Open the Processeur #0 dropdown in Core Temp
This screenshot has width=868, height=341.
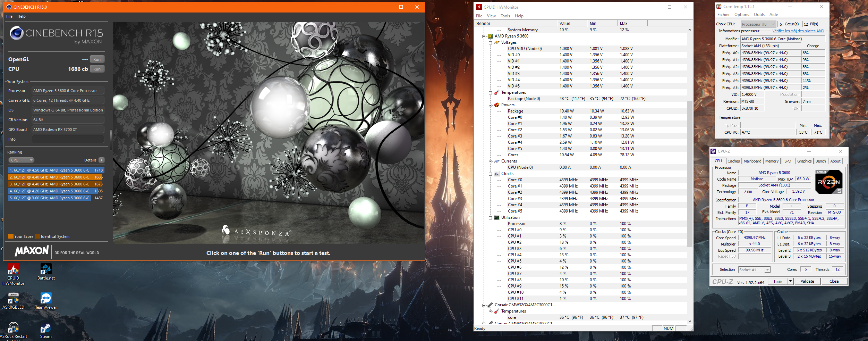[758, 24]
